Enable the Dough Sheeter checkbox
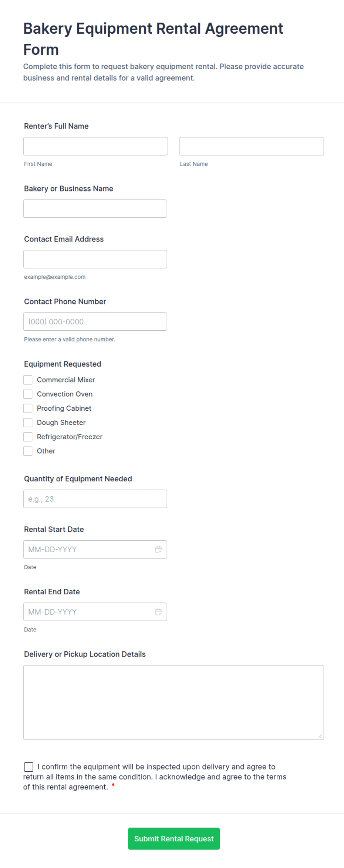This screenshot has height=868, width=344. click(x=28, y=423)
